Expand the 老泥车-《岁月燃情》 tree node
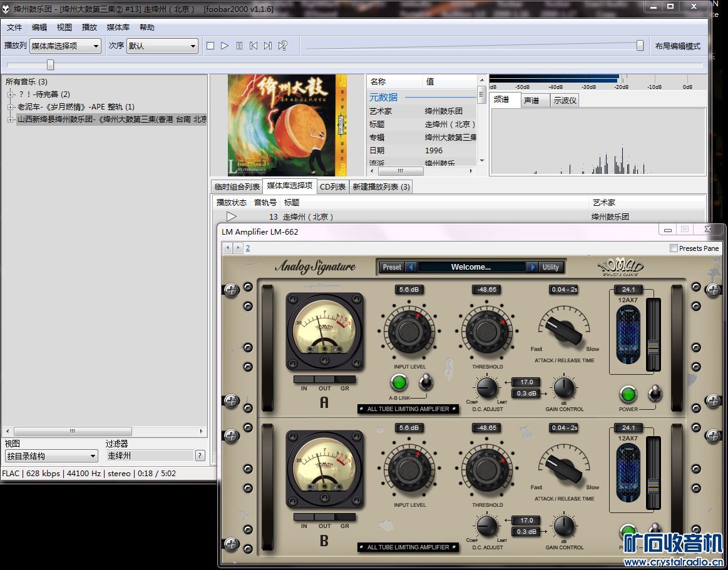The width and height of the screenshot is (728, 570). pos(10,107)
